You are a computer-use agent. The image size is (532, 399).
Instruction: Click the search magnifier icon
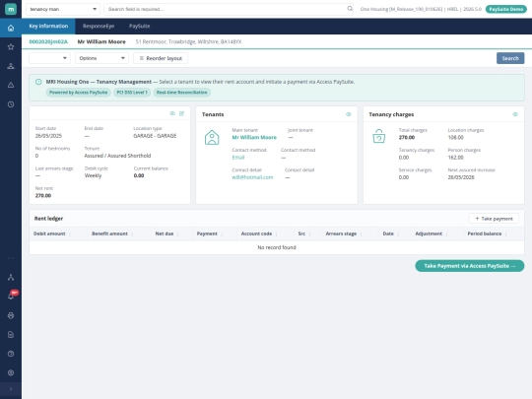coord(350,9)
